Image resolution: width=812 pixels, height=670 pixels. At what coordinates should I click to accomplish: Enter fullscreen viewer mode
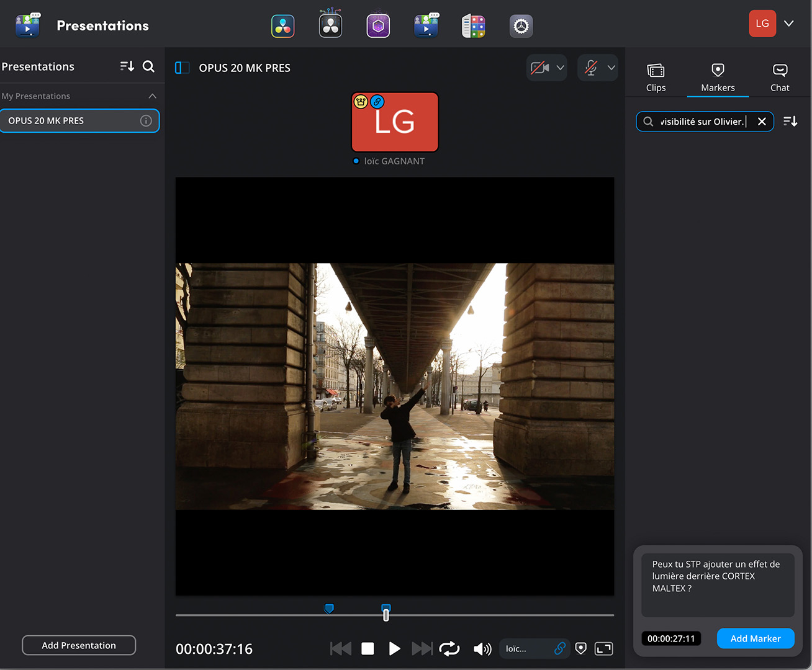click(603, 648)
